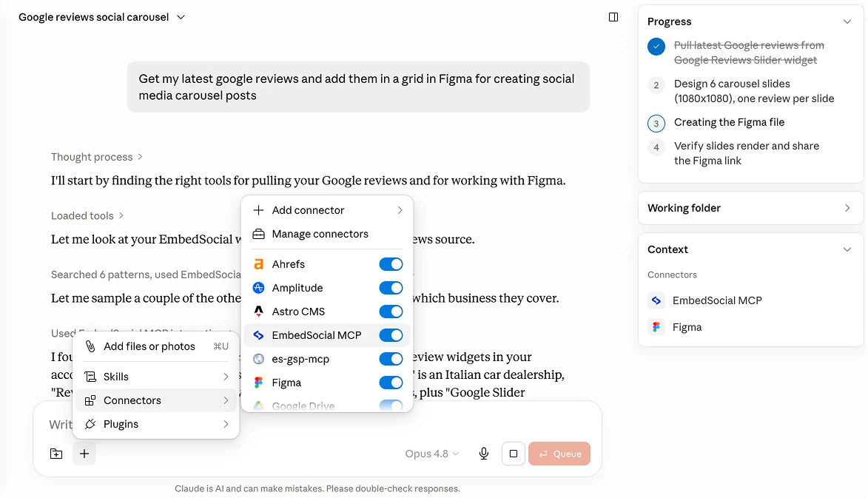Disable the Ahrefs connector toggle
Screen dimensions: 868x498
tap(391, 264)
